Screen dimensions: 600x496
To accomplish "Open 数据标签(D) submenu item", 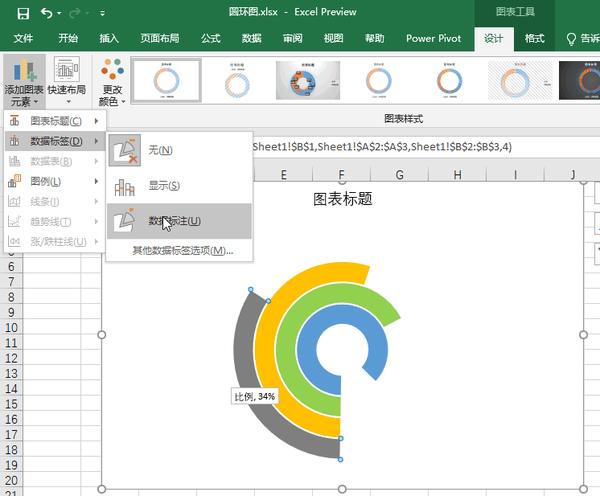I will [54, 141].
